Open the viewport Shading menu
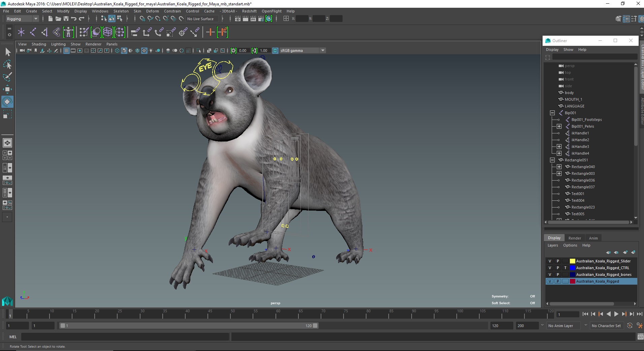This screenshot has width=644, height=351. click(x=39, y=44)
